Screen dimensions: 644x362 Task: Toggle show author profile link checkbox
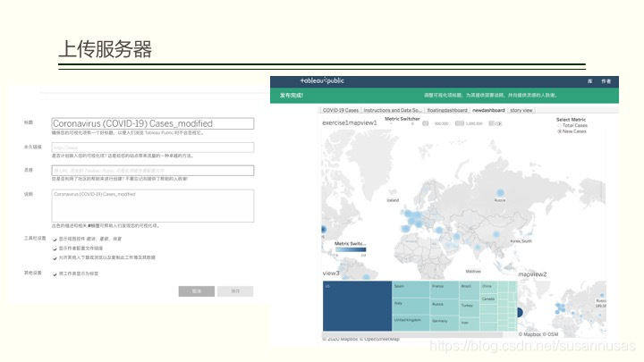(55, 248)
